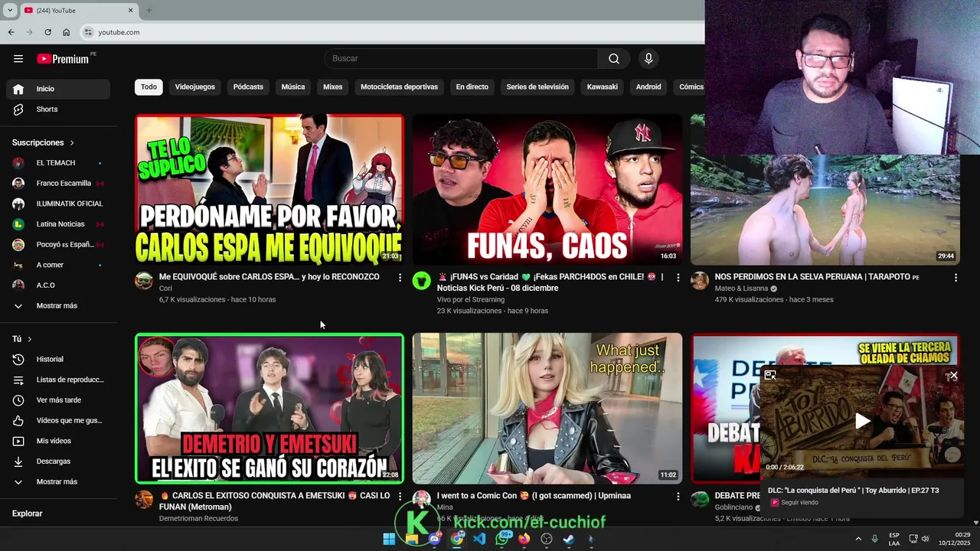
Task: Open Mateo & Lisanna channel avatar
Action: pos(700,281)
